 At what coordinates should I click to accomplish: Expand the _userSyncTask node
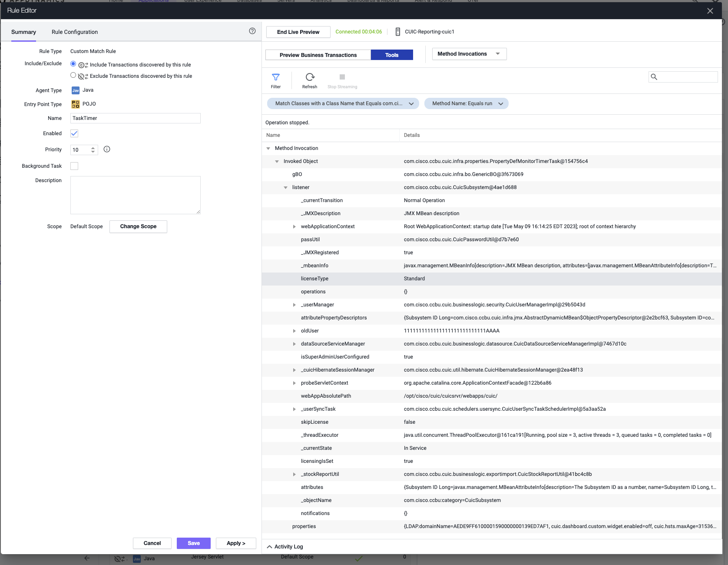(x=294, y=409)
